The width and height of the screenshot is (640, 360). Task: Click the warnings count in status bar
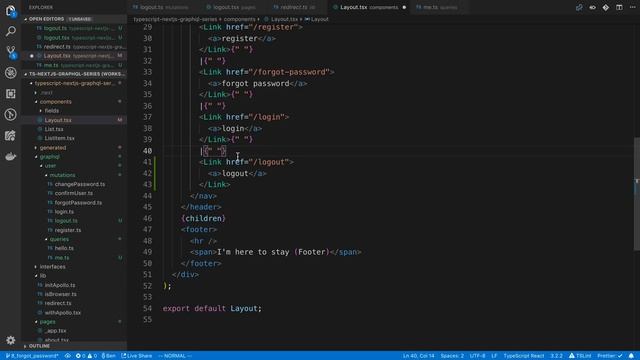pyautogui.click(x=92, y=356)
